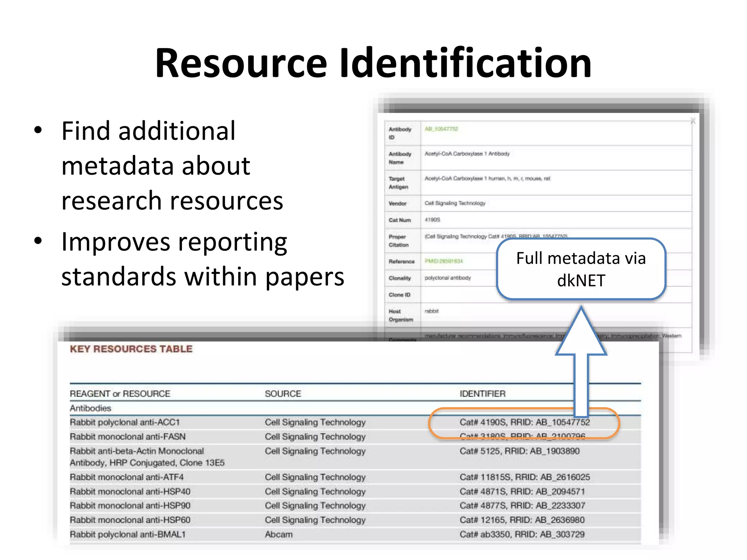
Task: Select Rabbit monoclonal anti-ATF4 row
Action: tap(355, 477)
